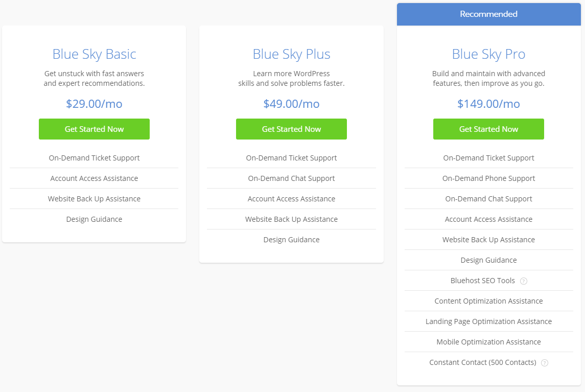
Task: Click Content Optimization Assistance feature
Action: (488, 301)
